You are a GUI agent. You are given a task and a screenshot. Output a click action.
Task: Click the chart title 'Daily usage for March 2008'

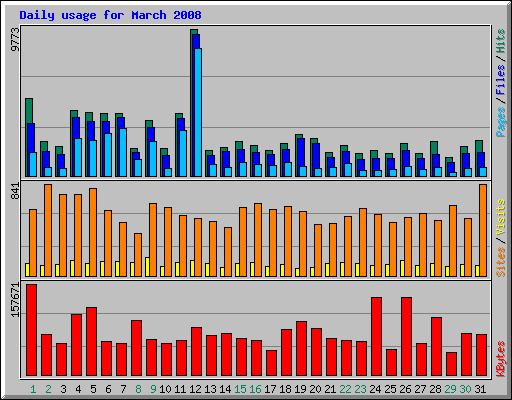[110, 15]
